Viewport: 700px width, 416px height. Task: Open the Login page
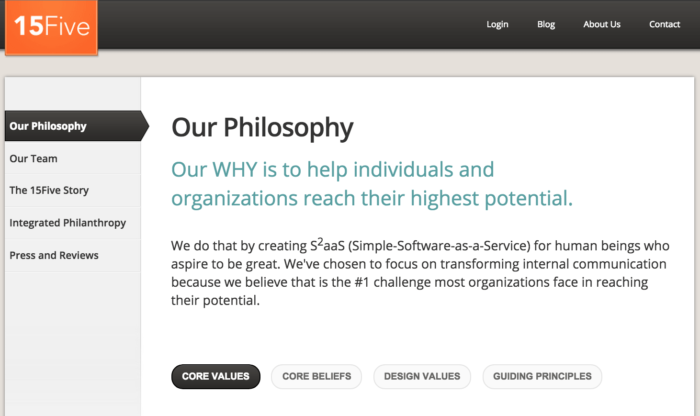point(497,24)
